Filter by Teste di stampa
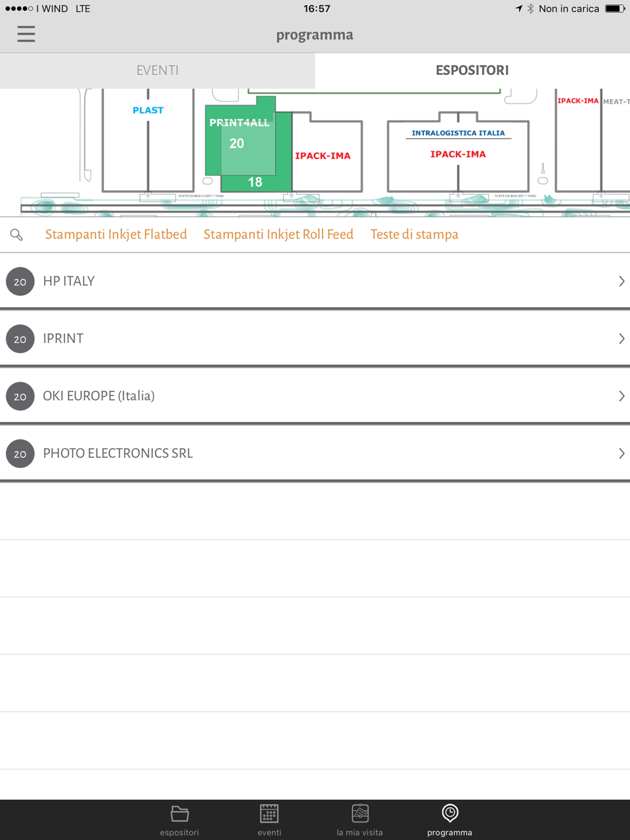630x840 pixels. pos(414,235)
